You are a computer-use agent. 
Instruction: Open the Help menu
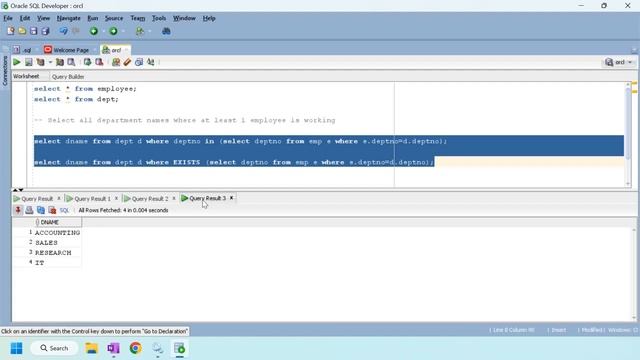pos(209,18)
